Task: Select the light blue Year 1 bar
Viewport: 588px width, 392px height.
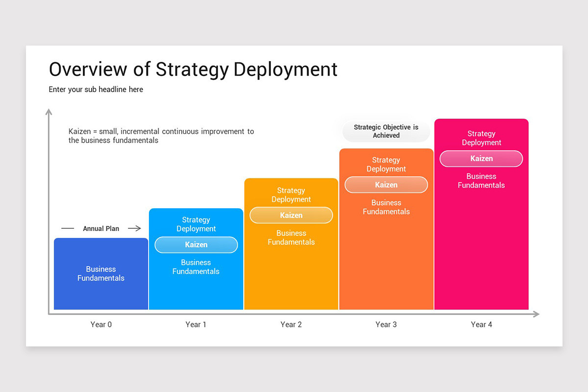Action: coord(196,259)
